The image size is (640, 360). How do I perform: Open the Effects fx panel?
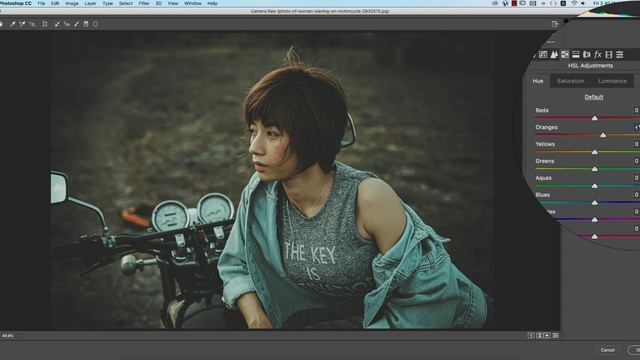click(598, 54)
